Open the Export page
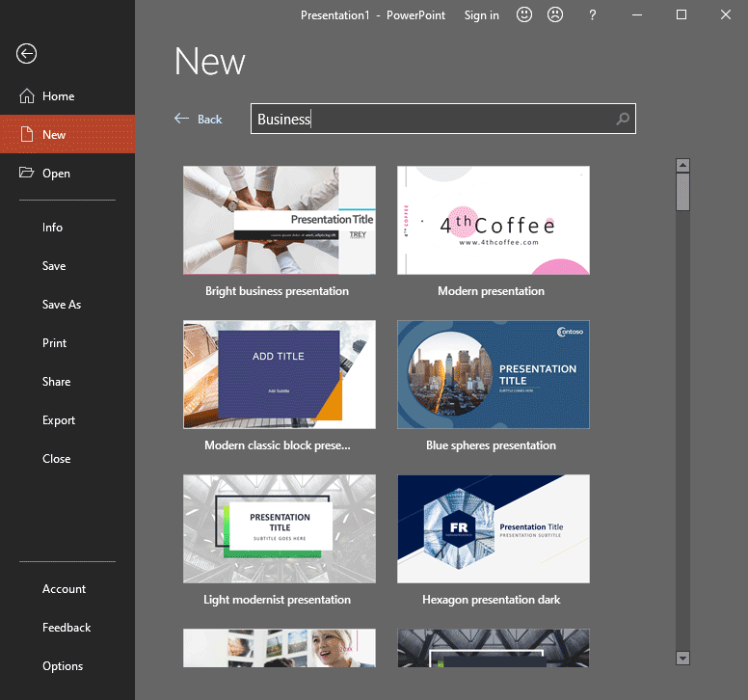 pos(59,420)
